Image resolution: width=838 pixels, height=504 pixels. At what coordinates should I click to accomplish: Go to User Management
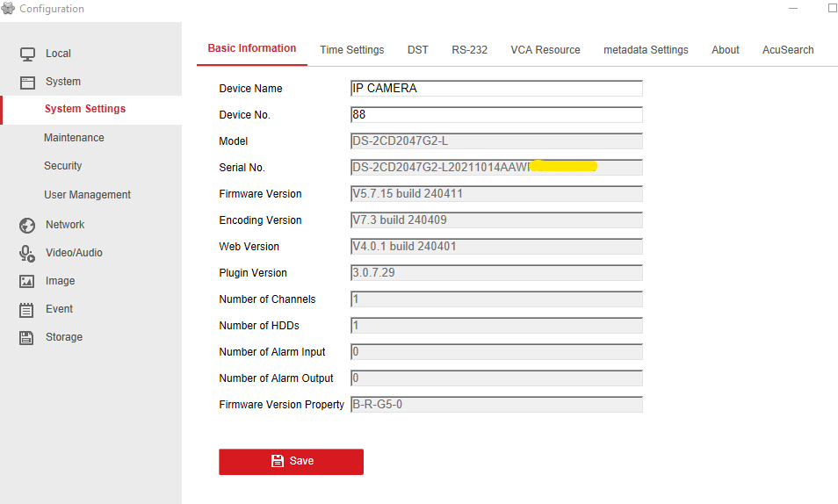(x=87, y=195)
